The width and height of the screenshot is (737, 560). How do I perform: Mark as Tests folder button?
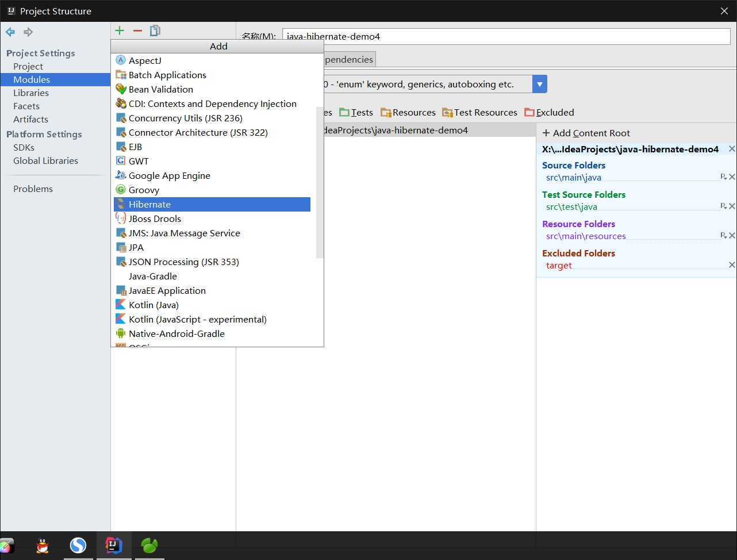click(356, 112)
